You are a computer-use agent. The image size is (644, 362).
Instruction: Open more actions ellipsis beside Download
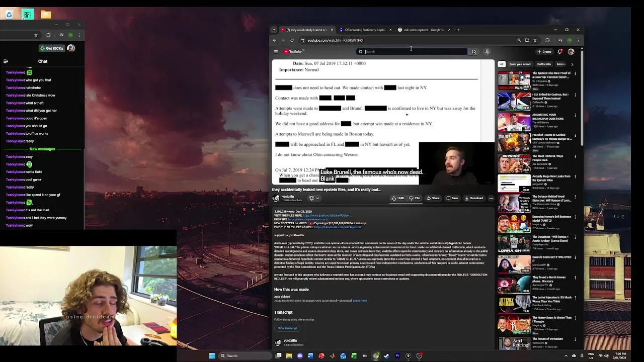click(491, 198)
